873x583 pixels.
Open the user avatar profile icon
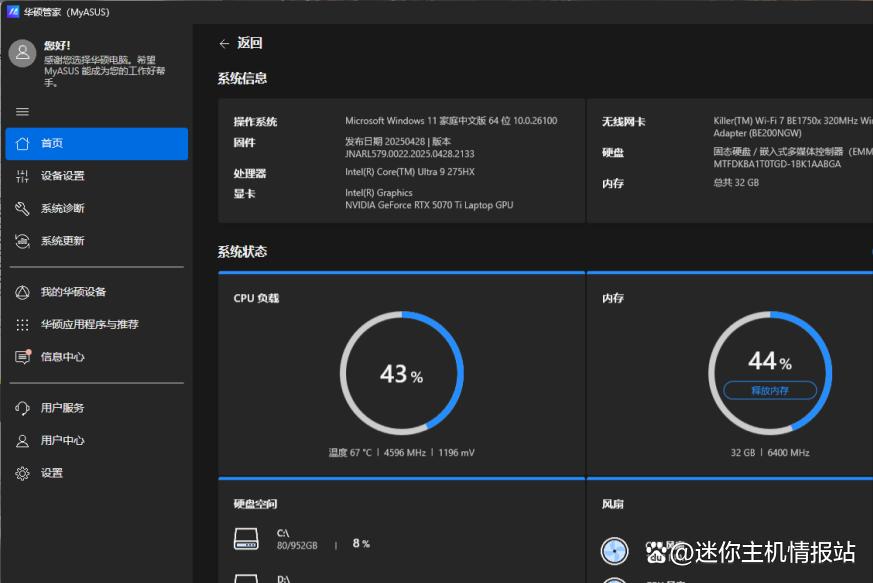click(22, 53)
